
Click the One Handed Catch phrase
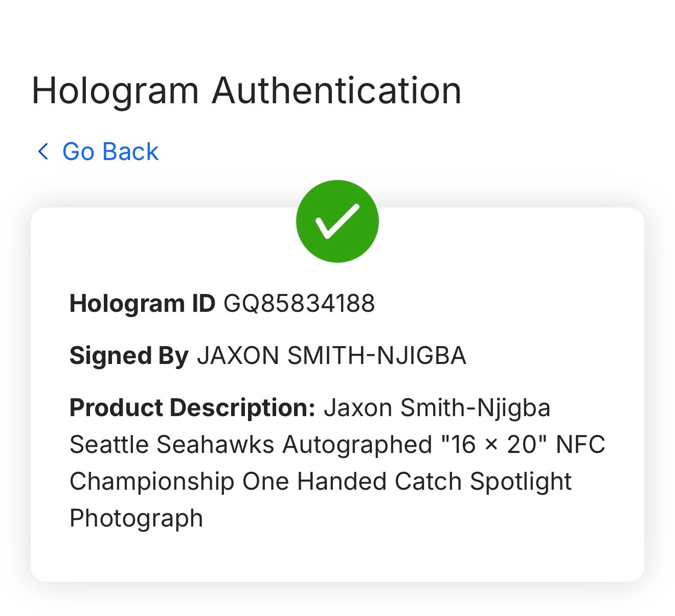point(352,481)
